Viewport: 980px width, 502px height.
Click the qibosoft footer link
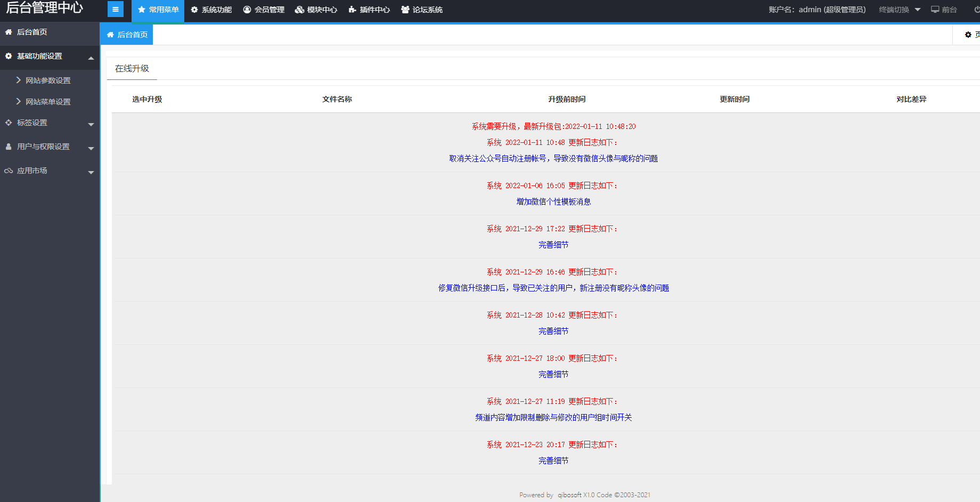(x=569, y=495)
